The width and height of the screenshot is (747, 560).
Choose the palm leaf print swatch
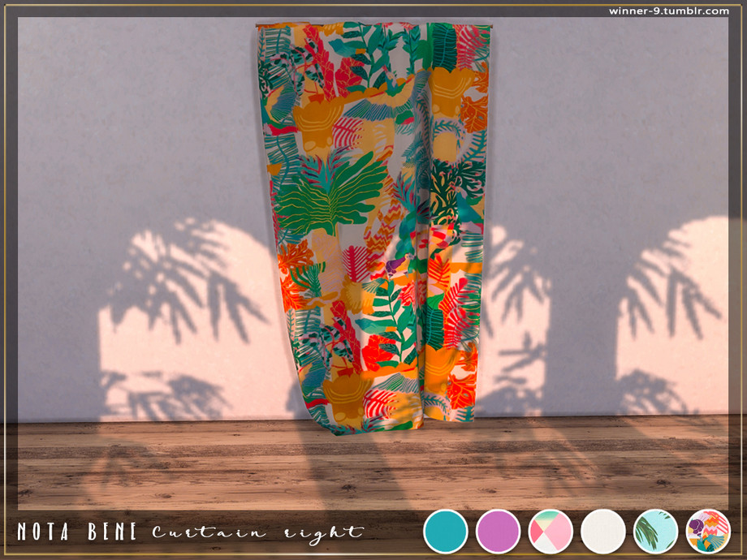(655, 531)
